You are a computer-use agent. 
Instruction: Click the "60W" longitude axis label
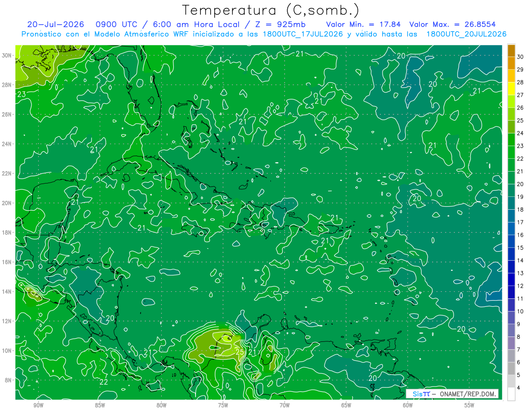click(x=408, y=405)
